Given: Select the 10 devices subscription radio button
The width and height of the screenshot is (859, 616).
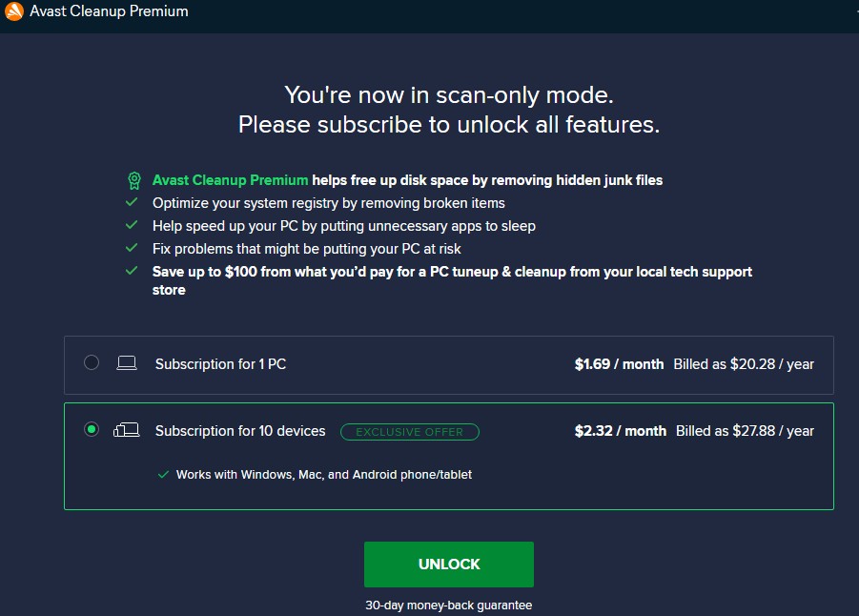Looking at the screenshot, I should (92, 430).
